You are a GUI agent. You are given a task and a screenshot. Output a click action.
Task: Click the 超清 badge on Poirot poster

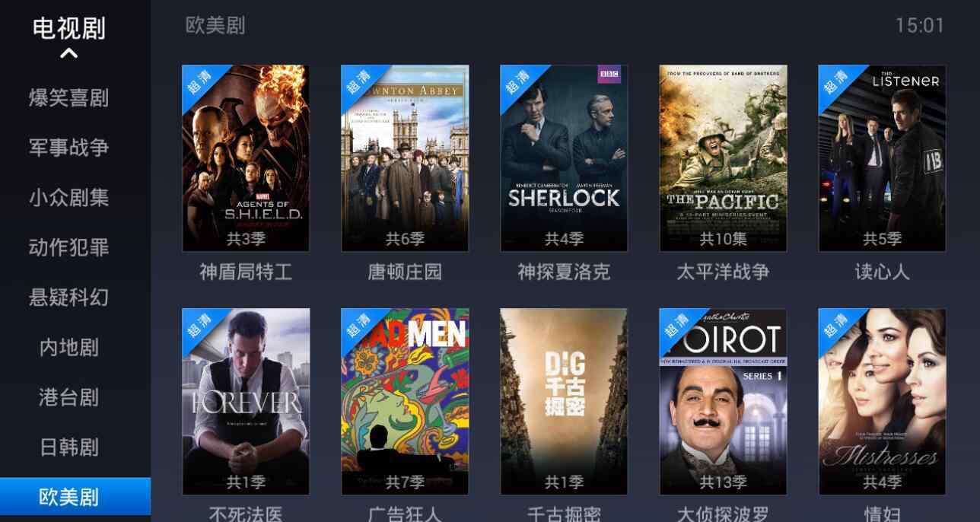(676, 326)
